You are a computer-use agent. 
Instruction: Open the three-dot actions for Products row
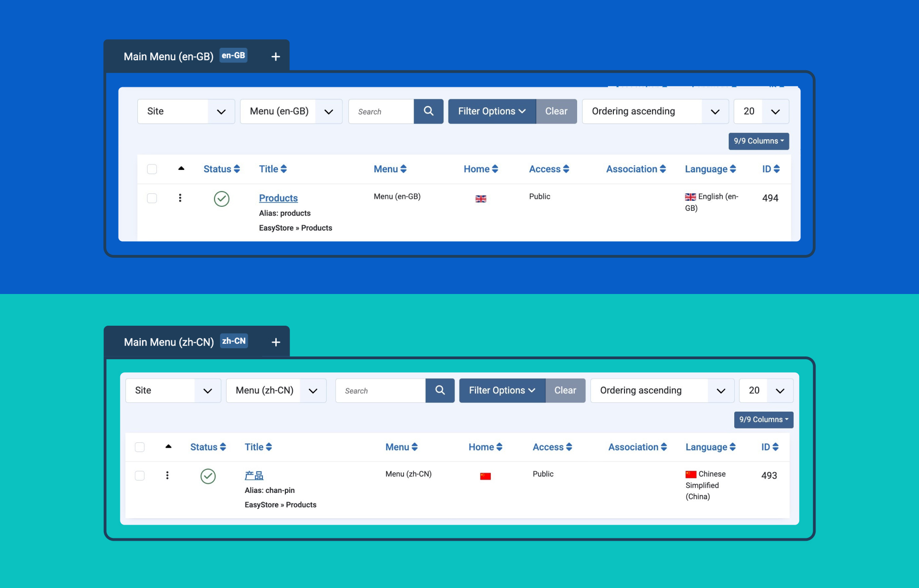pos(180,198)
